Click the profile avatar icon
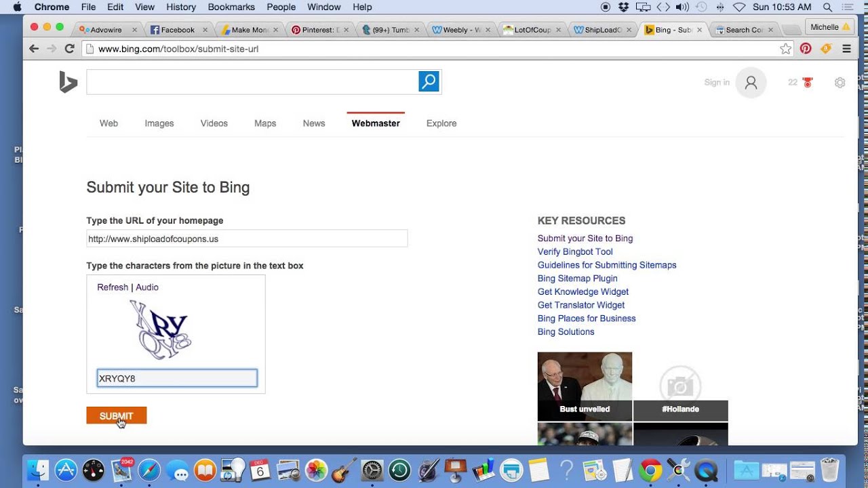Screen dimensions: 868x488 tap(751, 83)
